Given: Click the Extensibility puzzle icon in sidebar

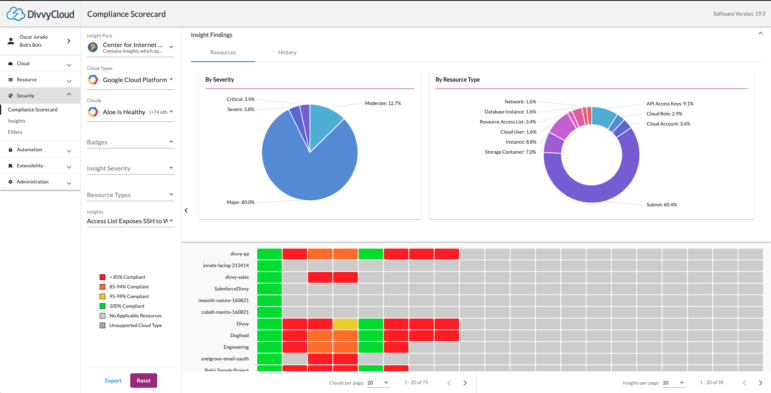Looking at the screenshot, I should click(x=11, y=166).
